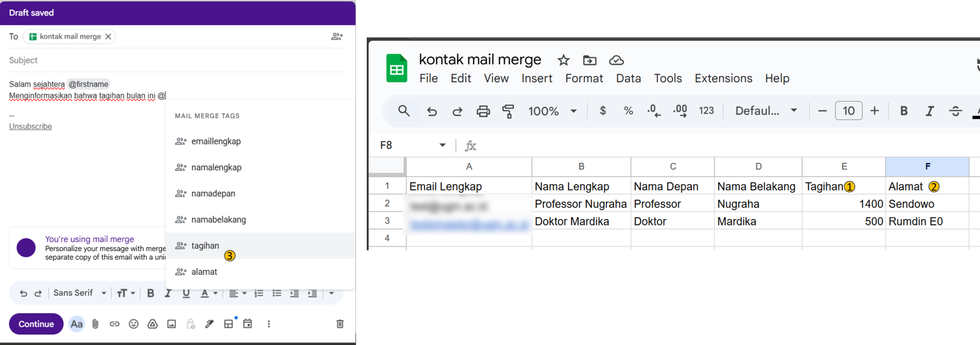Toggle formatting options Aa button
Screen dimensions: 980x345
click(77, 324)
